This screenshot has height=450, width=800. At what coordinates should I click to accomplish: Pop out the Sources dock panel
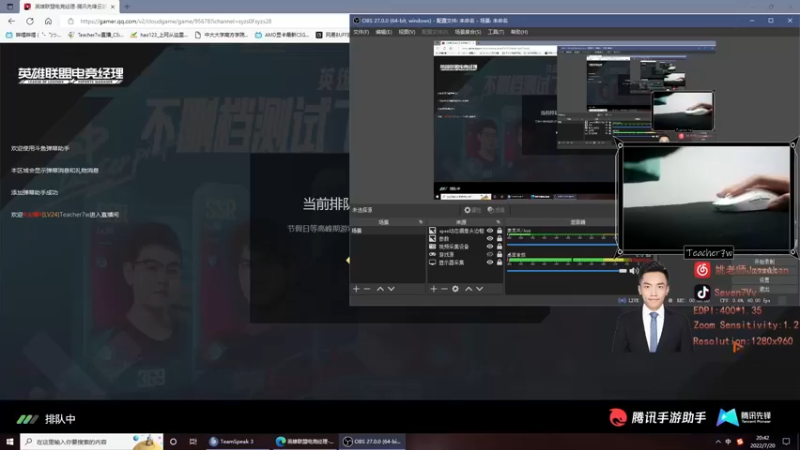pyautogui.click(x=498, y=222)
